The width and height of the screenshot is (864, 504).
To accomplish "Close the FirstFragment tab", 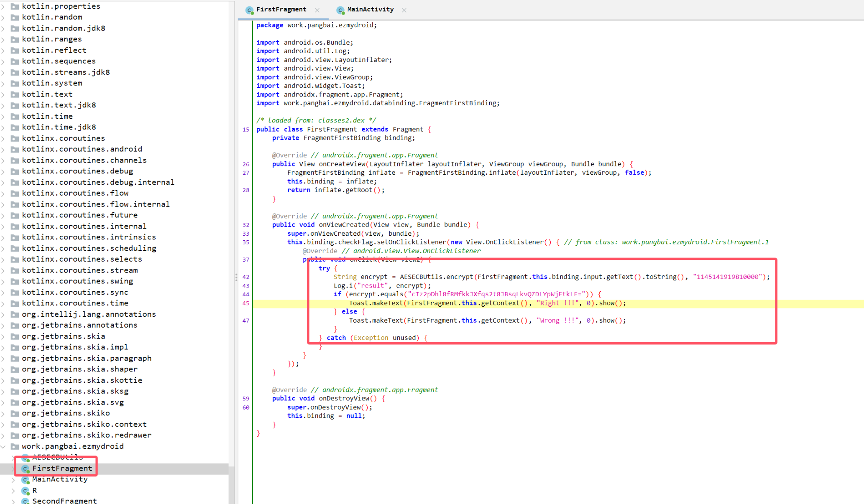I will (x=317, y=10).
